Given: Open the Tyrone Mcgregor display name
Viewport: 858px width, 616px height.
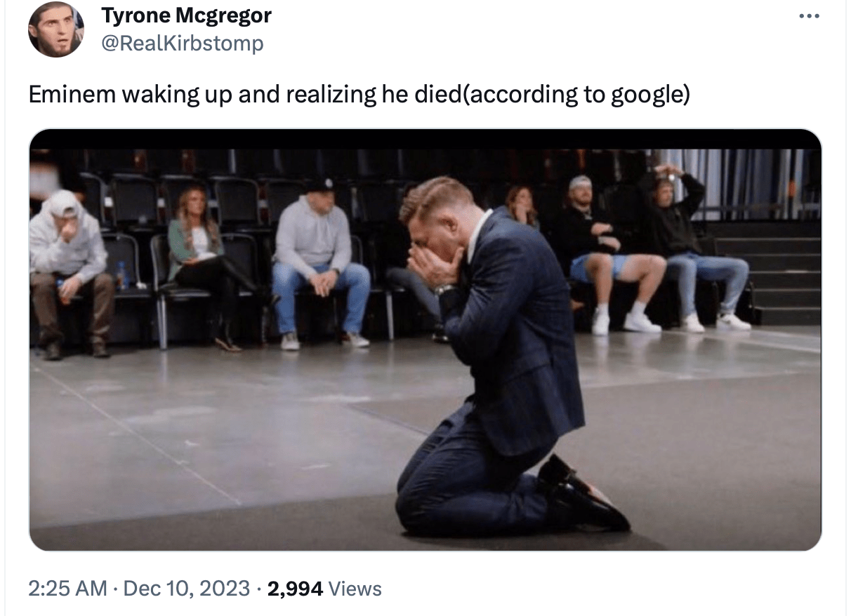Looking at the screenshot, I should pos(186,15).
